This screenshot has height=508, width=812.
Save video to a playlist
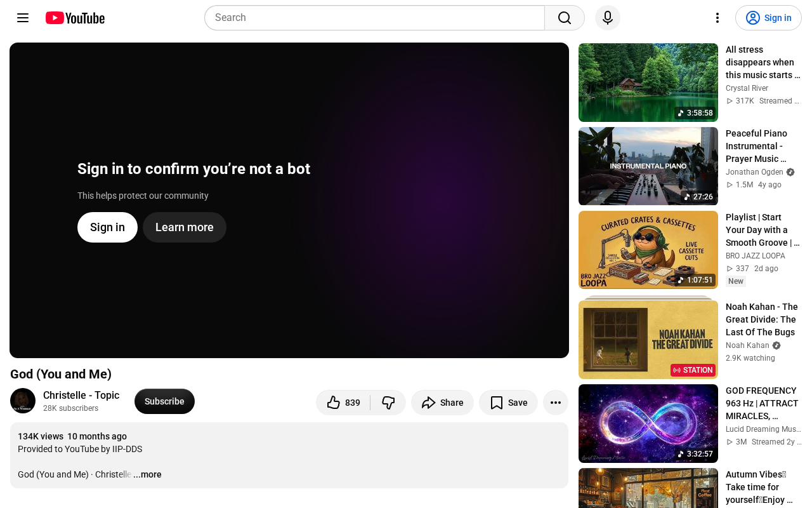click(x=508, y=403)
